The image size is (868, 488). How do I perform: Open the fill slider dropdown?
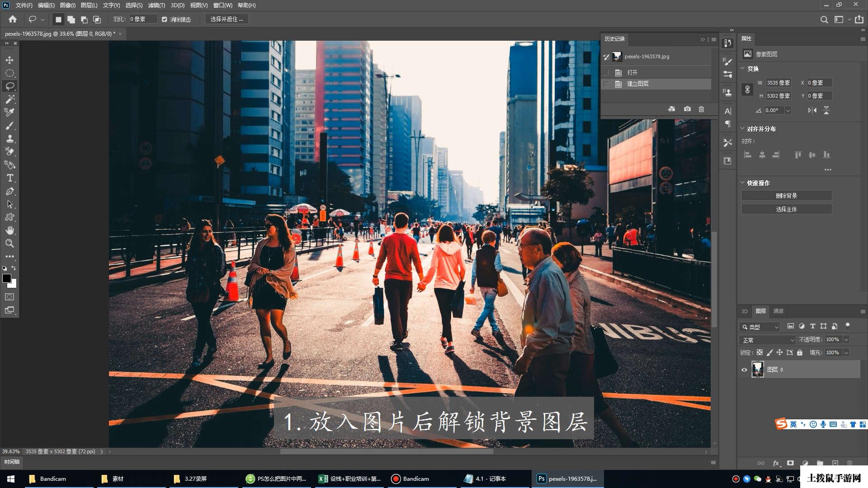coord(846,352)
